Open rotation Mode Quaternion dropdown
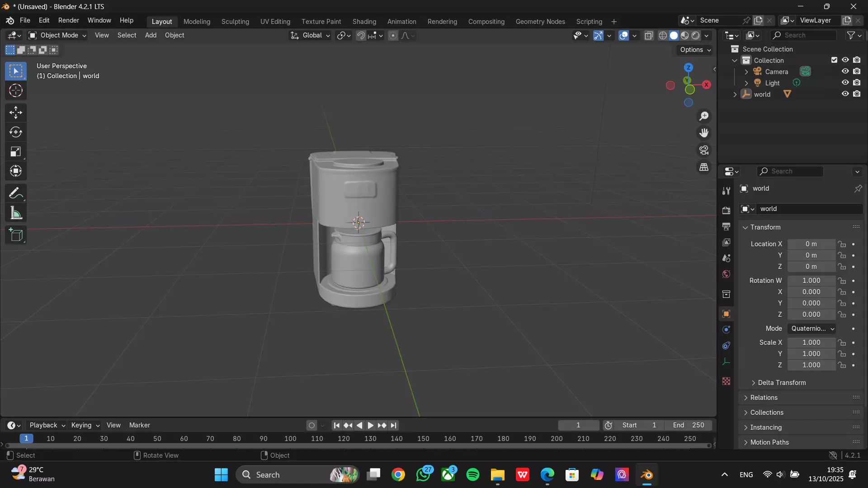The width and height of the screenshot is (868, 488). click(811, 328)
